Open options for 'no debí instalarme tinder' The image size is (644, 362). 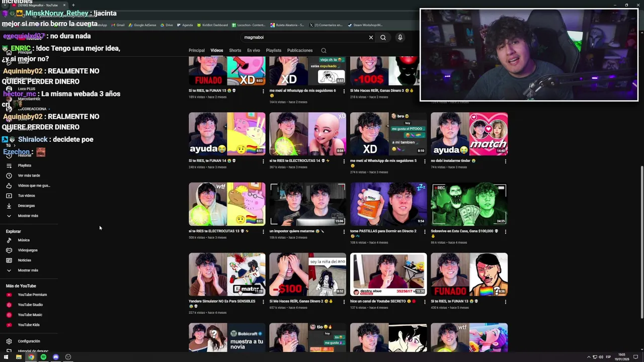pyautogui.click(x=506, y=161)
